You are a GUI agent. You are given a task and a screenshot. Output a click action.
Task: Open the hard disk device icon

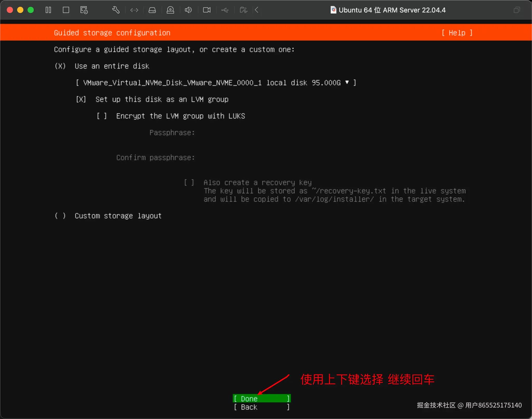coord(152,10)
